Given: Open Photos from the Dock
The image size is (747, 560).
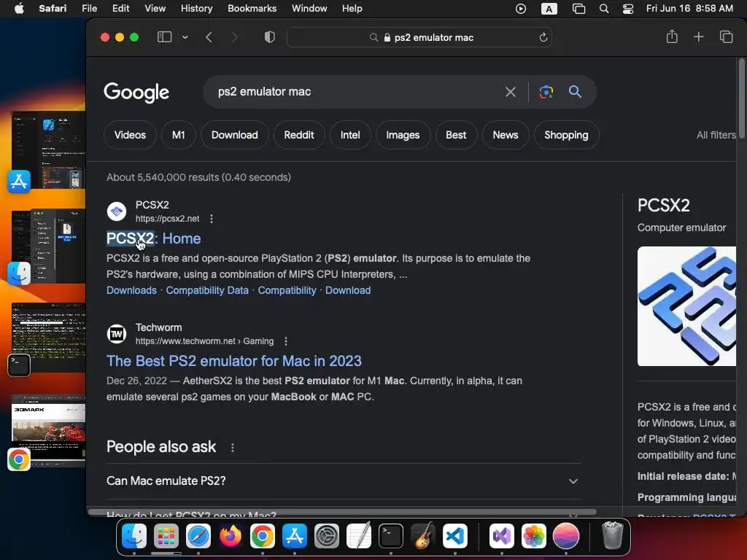Looking at the screenshot, I should point(533,536).
